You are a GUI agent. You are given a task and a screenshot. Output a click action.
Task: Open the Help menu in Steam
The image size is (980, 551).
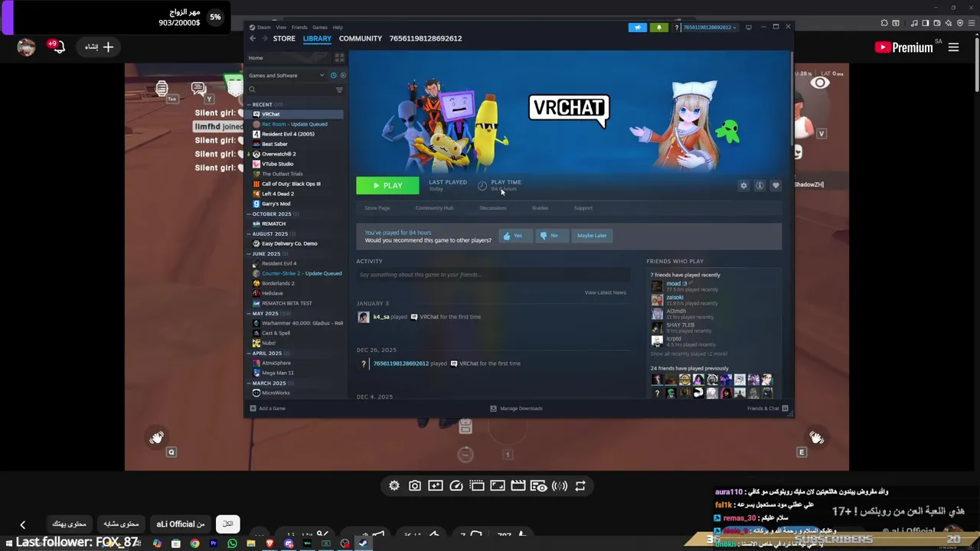[x=338, y=28]
